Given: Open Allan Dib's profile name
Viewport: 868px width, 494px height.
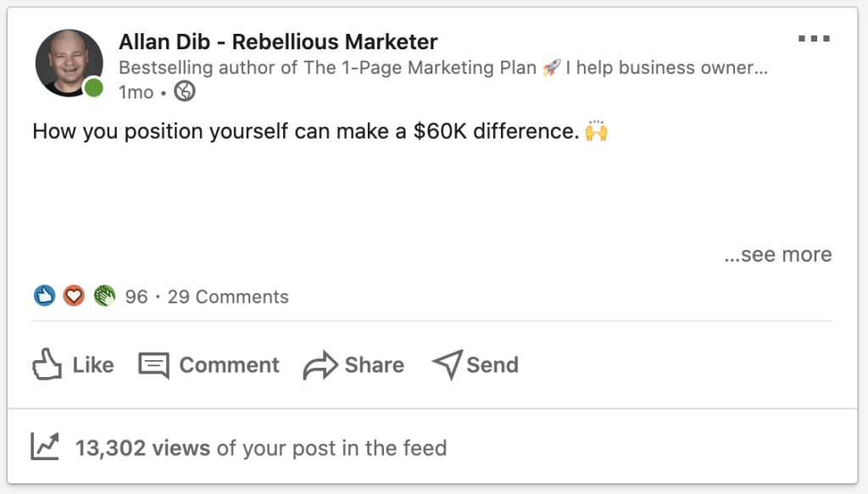Looking at the screenshot, I should pyautogui.click(x=276, y=41).
